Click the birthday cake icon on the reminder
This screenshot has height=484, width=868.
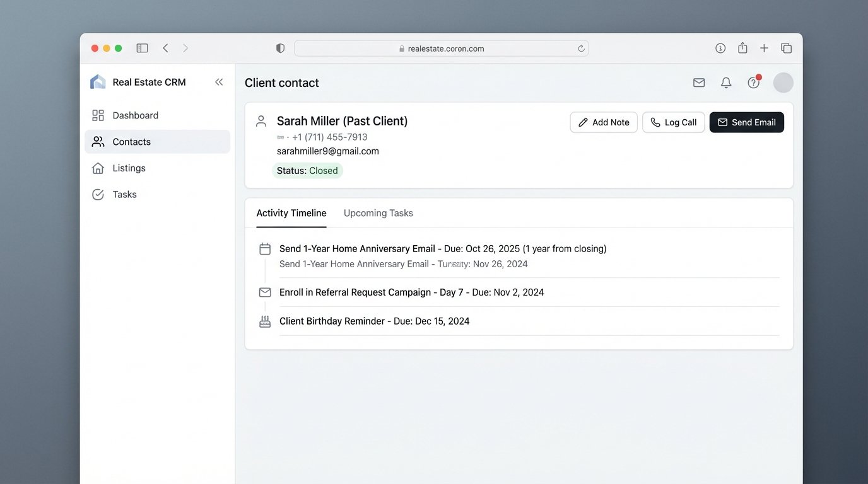[x=264, y=321]
